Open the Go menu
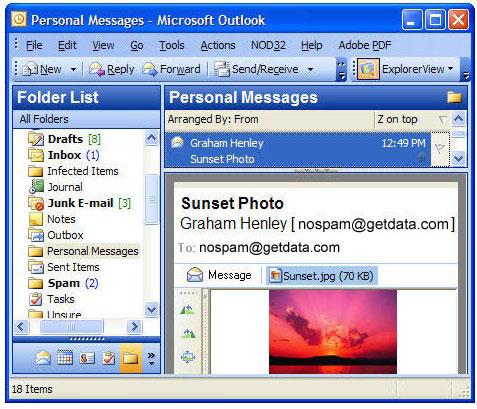This screenshot has width=477, height=409. [137, 45]
